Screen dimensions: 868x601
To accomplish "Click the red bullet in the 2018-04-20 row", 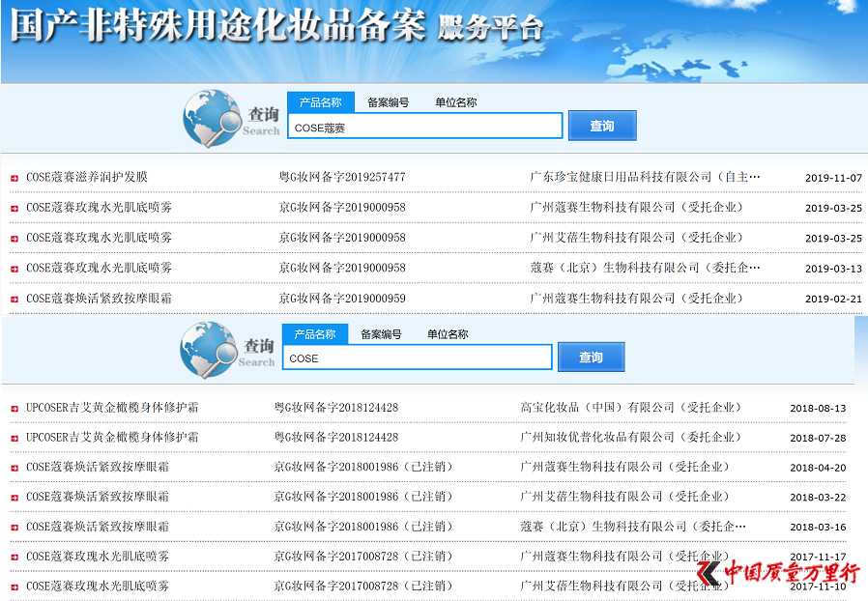I will click(x=14, y=469).
